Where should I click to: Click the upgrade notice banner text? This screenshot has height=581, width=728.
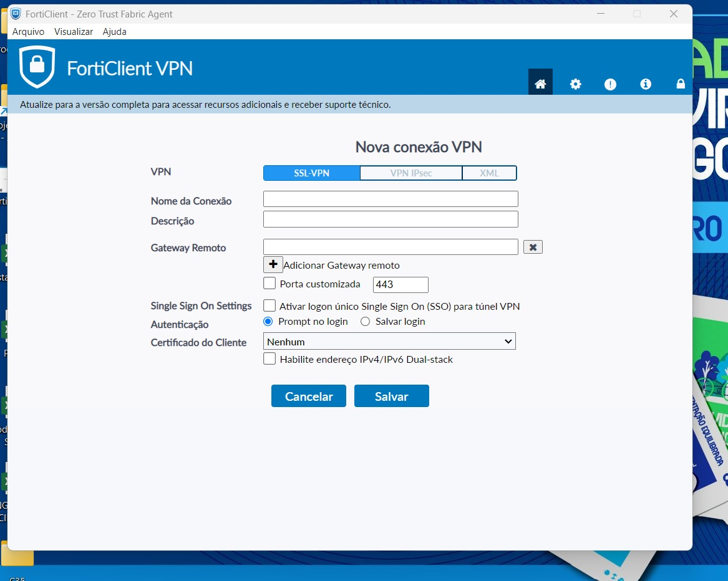[205, 105]
